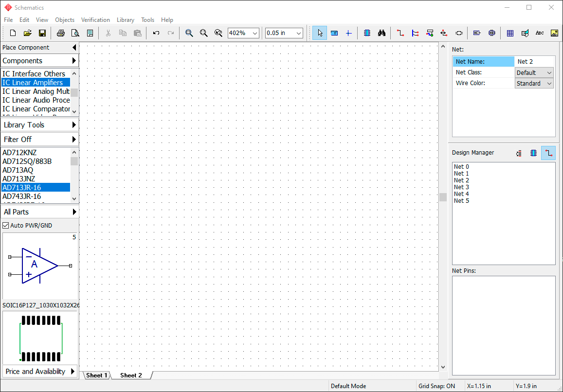Open a schematic file with folder icon

coord(28,33)
